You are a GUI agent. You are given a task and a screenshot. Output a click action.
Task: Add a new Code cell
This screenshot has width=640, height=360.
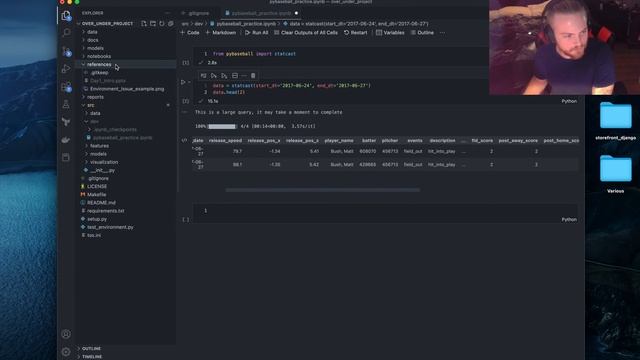pyautogui.click(x=190, y=33)
